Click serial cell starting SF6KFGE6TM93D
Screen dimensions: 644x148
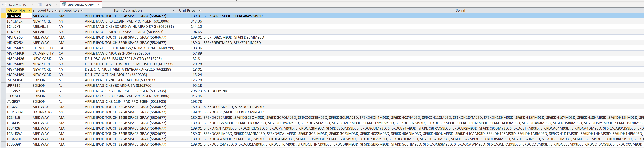pyautogui.click(x=423, y=43)
